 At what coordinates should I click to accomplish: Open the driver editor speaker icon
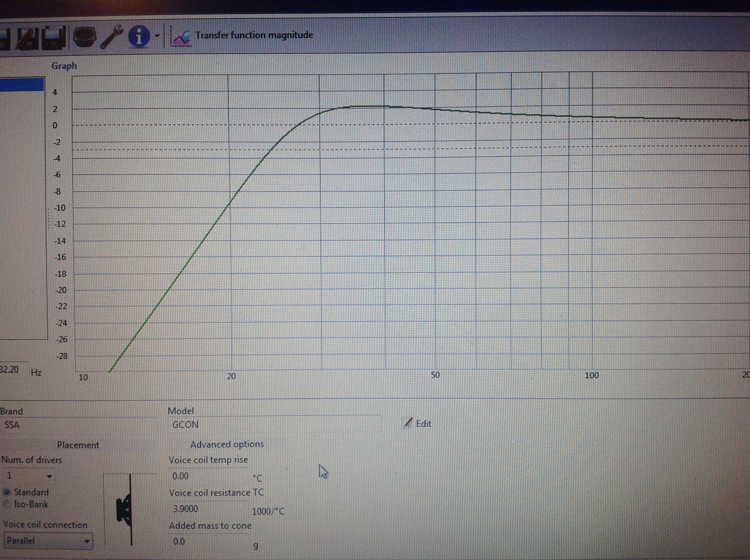[85, 37]
